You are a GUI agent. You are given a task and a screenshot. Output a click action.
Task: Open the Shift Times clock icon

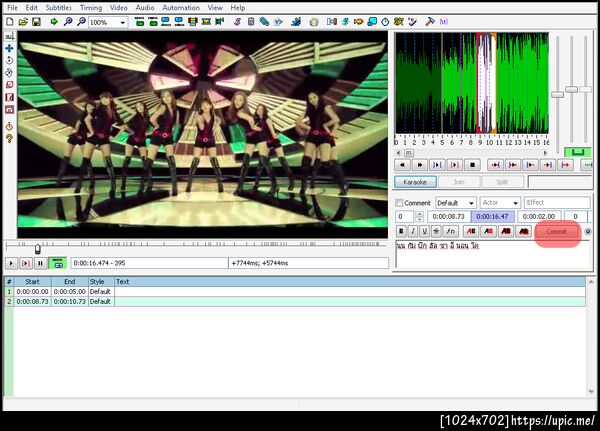[385, 22]
